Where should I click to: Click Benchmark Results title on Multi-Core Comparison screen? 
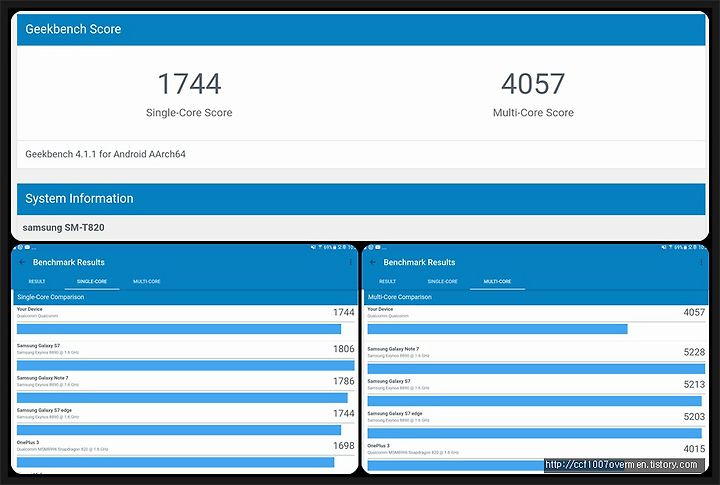(x=419, y=262)
